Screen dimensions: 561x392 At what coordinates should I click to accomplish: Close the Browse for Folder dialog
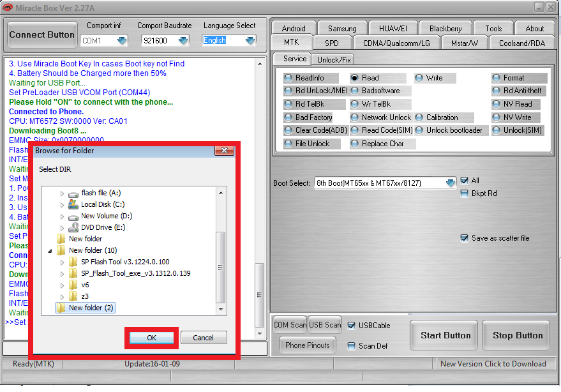[224, 151]
